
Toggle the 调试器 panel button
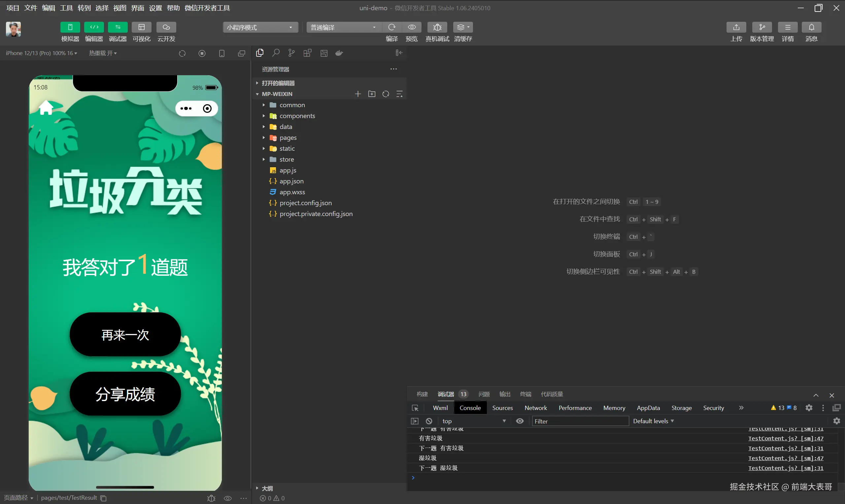point(118,27)
